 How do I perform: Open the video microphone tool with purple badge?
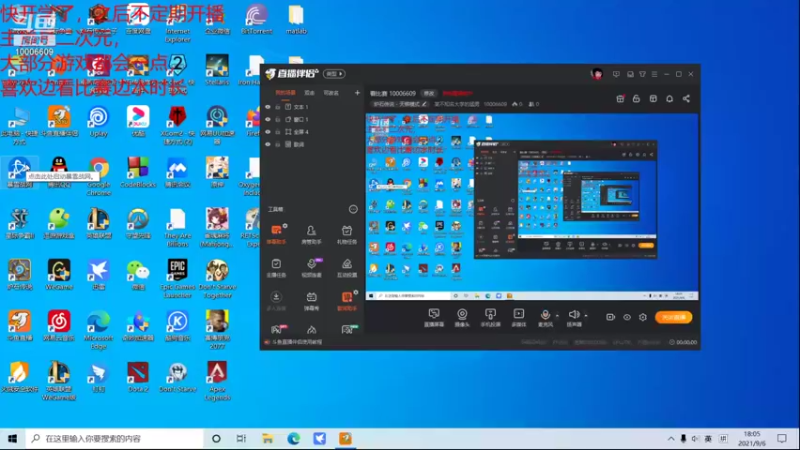311,268
